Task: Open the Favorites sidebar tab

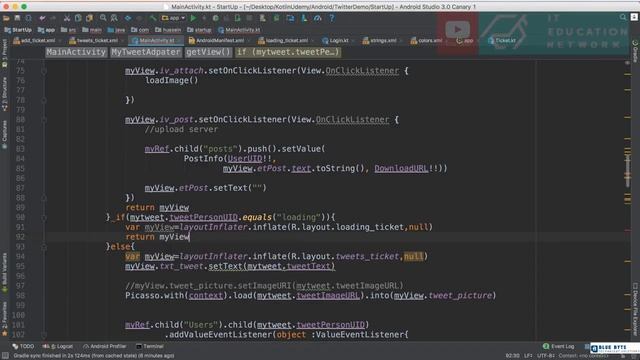Action: coord(4,318)
